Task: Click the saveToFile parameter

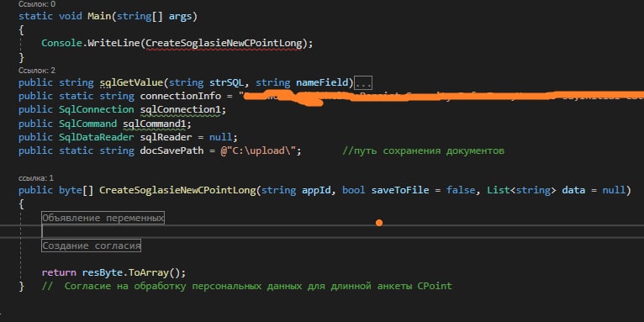Action: (400, 191)
